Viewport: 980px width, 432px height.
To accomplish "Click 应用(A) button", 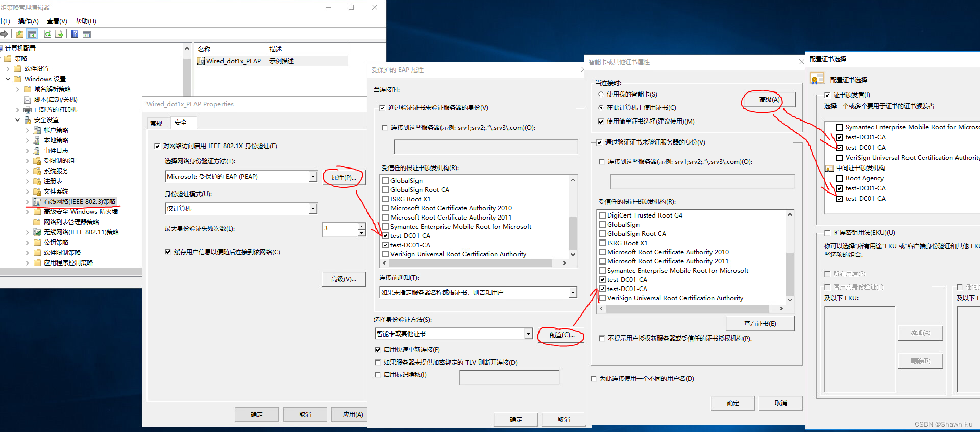I will point(350,415).
